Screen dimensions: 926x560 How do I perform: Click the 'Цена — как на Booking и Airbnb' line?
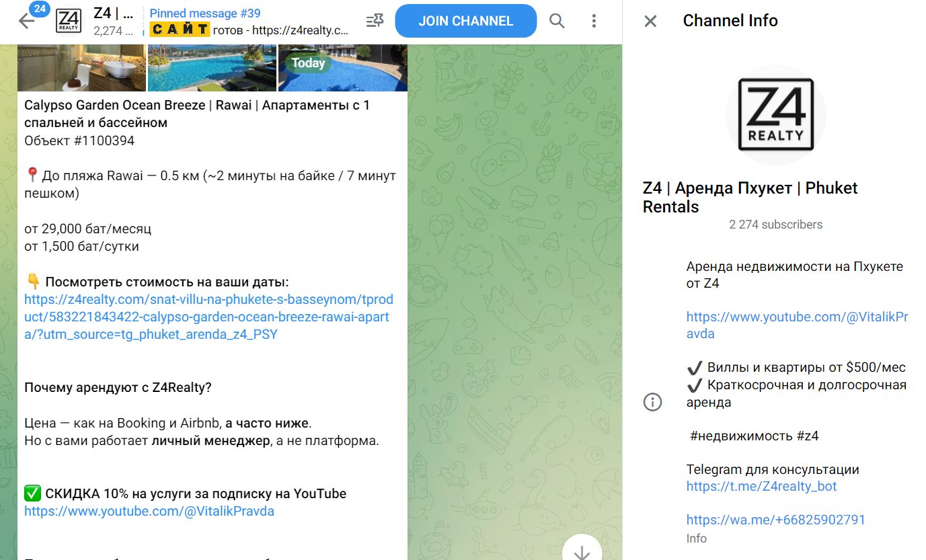pyautogui.click(x=168, y=424)
